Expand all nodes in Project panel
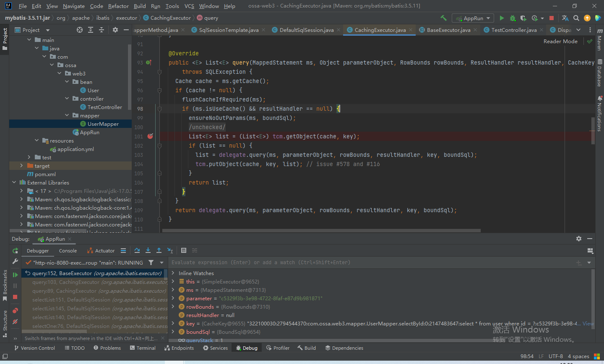Viewport: 604px width, 364px height. tap(91, 30)
